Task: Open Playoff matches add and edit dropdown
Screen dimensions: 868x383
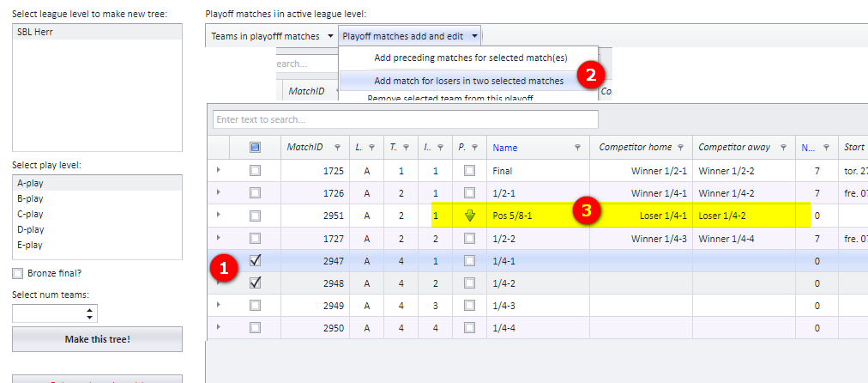Action: pyautogui.click(x=410, y=36)
